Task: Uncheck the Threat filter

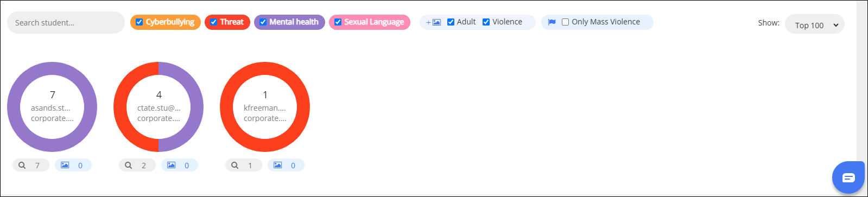Action: coord(214,22)
